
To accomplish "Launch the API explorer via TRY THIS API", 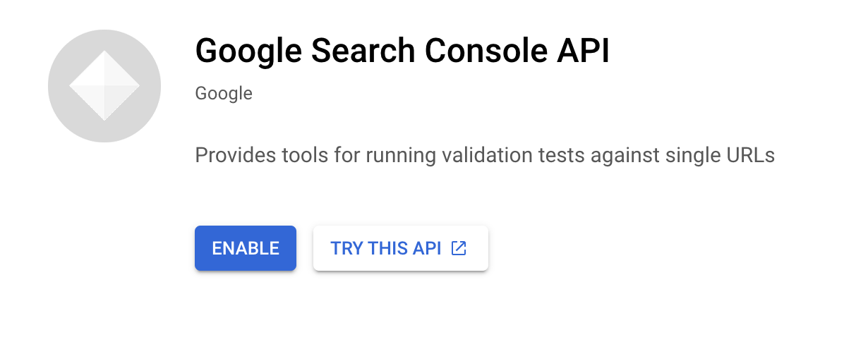I will click(x=401, y=248).
